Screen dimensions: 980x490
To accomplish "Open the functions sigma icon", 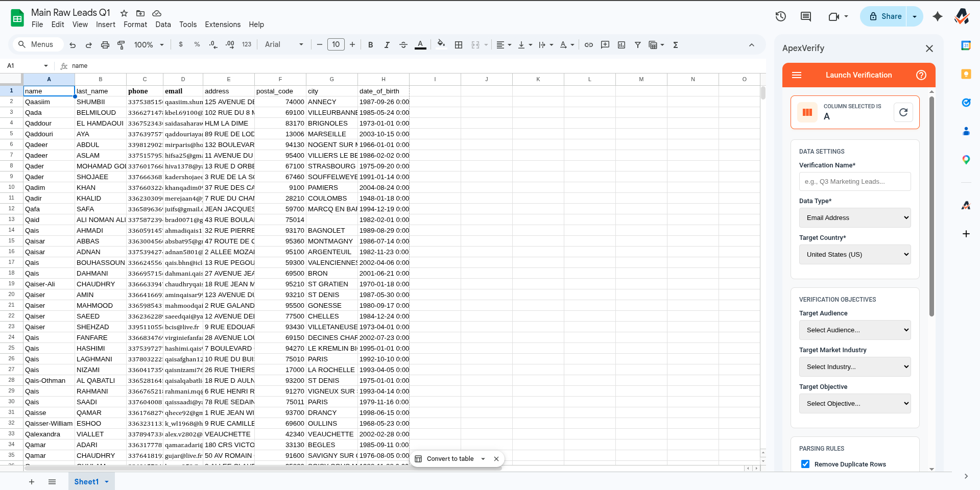I will tap(676, 45).
